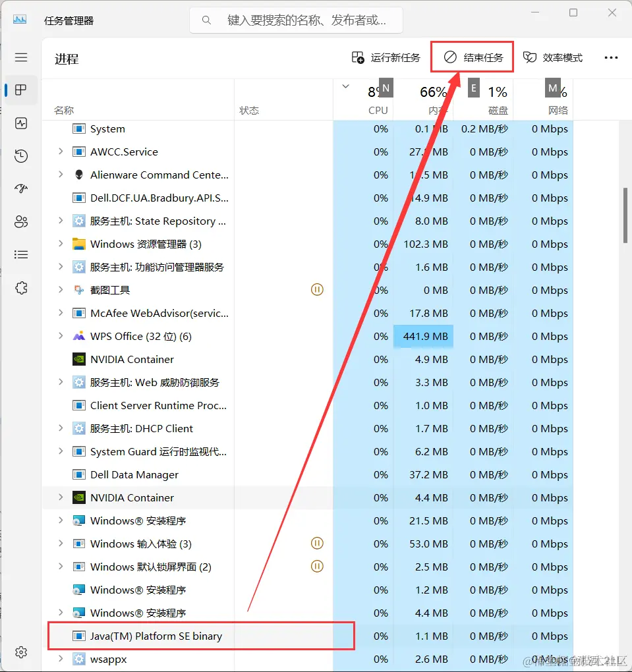632x672 pixels.
Task: Click the Windows 资源管理器 folder icon
Action: [79, 244]
